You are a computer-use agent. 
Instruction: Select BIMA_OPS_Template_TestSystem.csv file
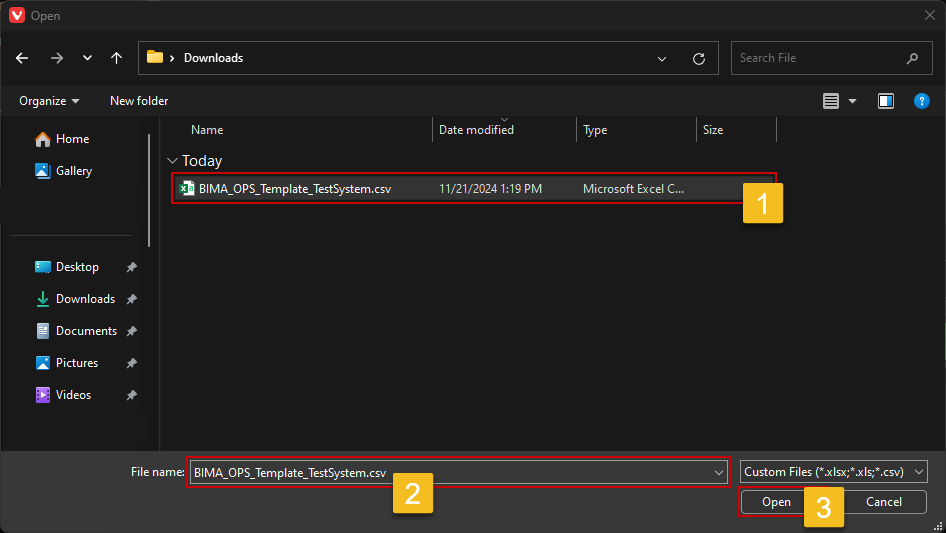click(294, 188)
